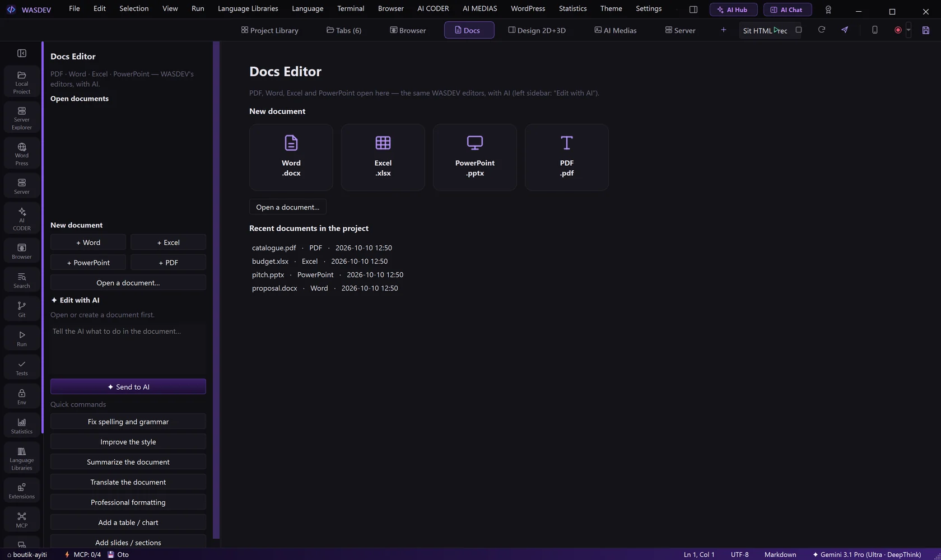Collapse the left sidebar panel icon
Screen dimensions: 941x560
pos(22,53)
